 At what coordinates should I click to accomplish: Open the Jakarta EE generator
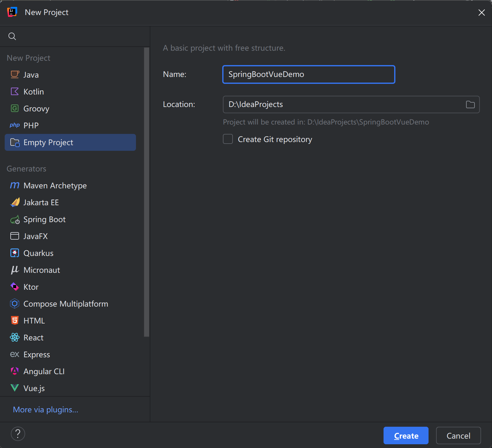[70, 202]
